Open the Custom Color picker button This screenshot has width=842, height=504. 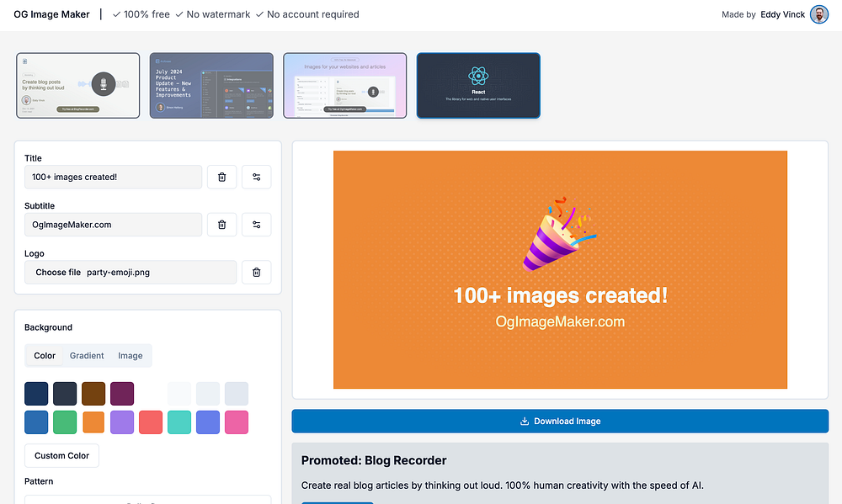(61, 456)
